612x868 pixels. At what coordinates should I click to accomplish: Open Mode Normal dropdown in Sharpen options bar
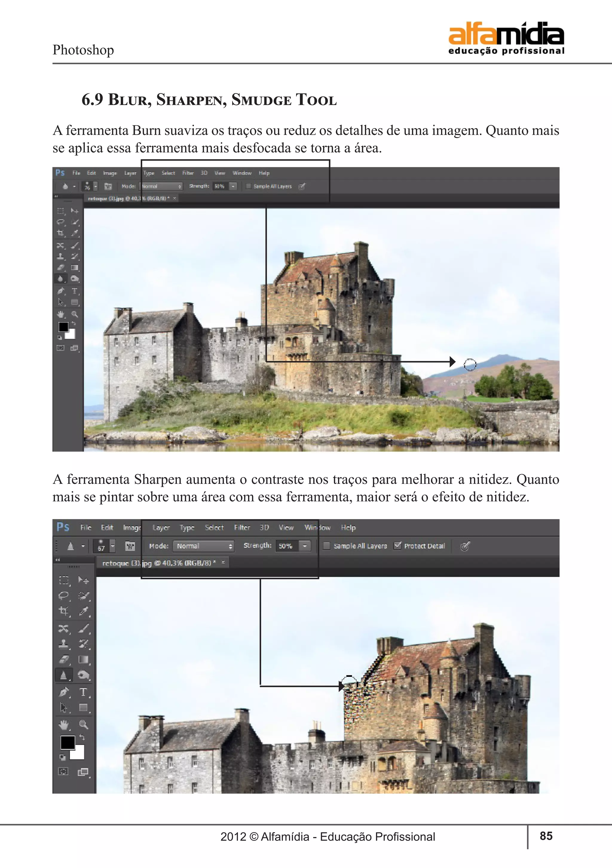204,546
